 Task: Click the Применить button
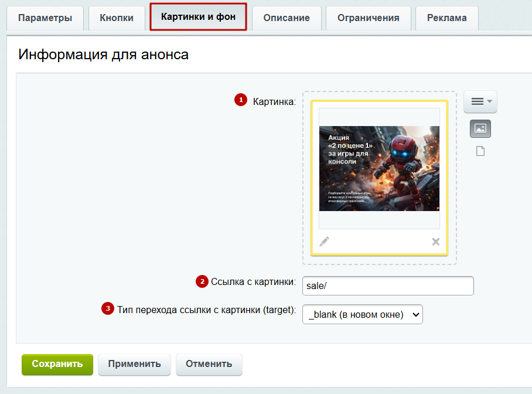(134, 364)
